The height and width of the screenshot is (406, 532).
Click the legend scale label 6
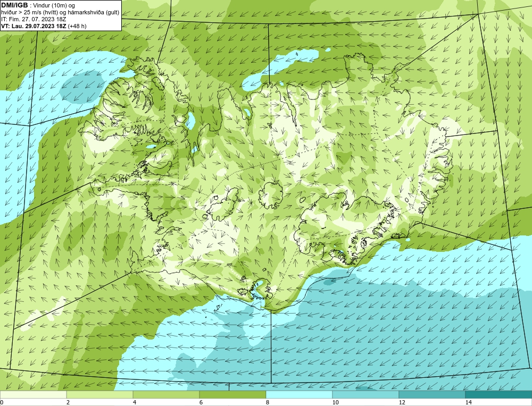coord(201,402)
